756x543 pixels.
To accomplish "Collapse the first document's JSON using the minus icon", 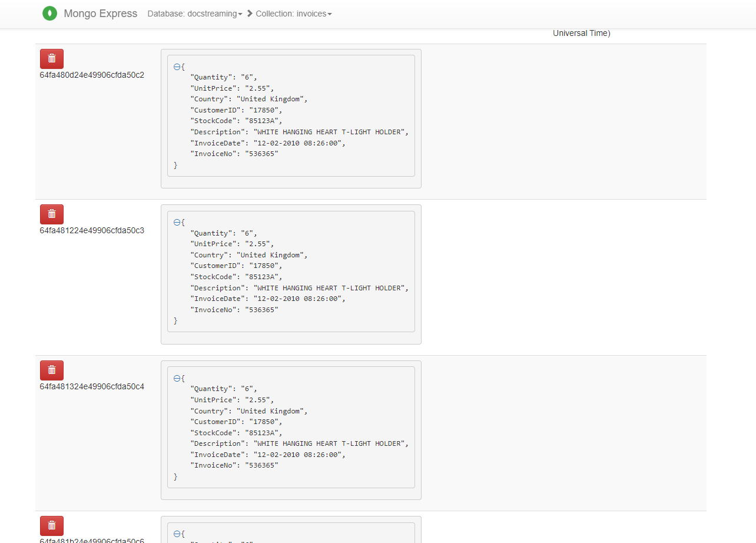I will coord(177,67).
